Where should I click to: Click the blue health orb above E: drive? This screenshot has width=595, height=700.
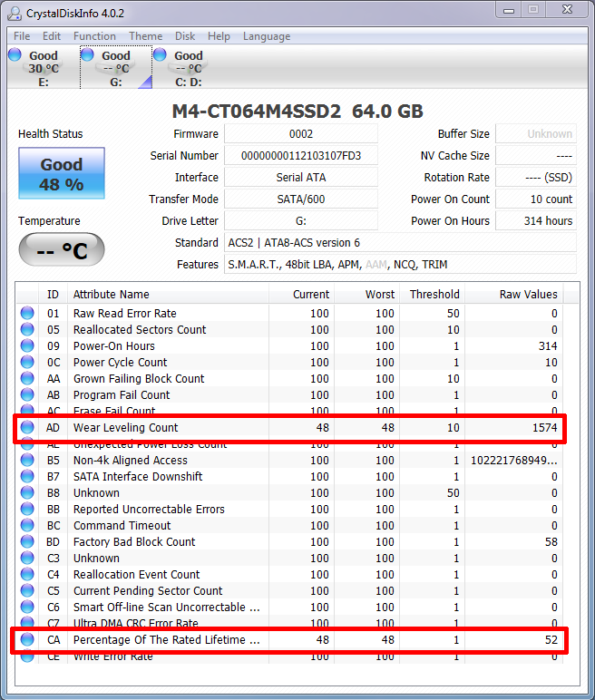[x=15, y=54]
